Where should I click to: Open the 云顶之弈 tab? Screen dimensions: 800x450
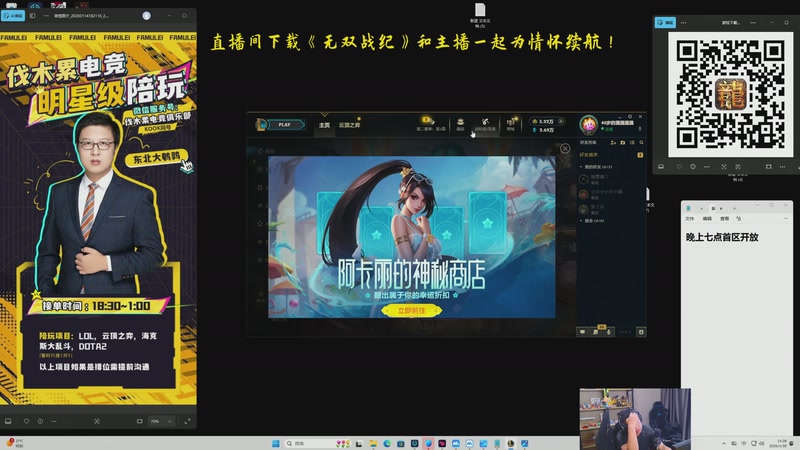[349, 125]
